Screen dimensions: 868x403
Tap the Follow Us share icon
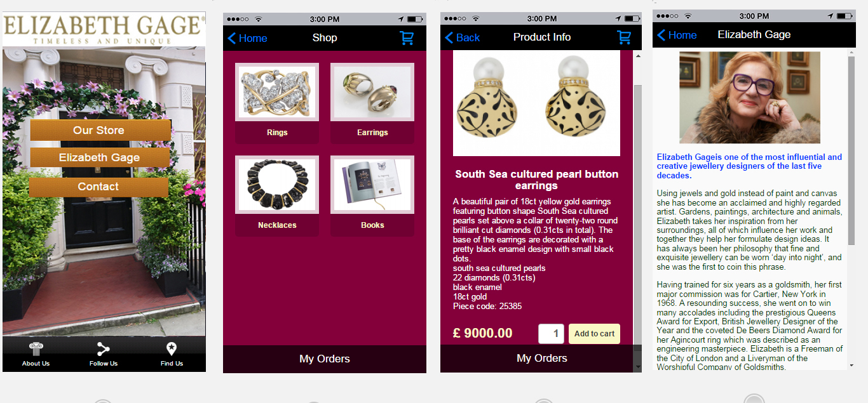pos(104,348)
